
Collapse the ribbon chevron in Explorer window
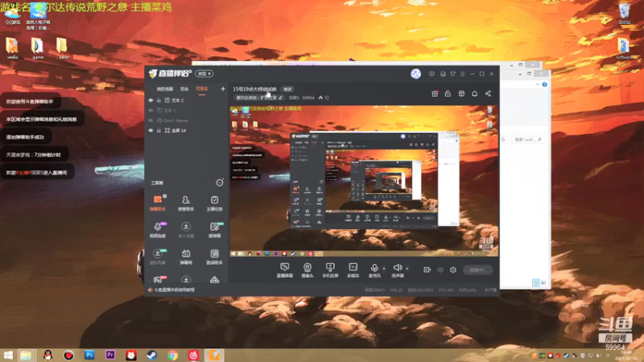pyautogui.click(x=537, y=84)
